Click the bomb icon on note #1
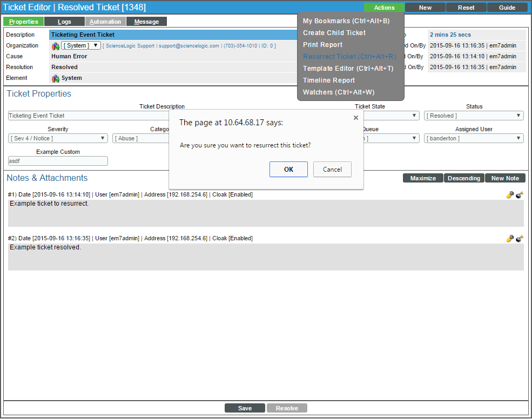Screen dimensions: 532x419 (x=520, y=195)
